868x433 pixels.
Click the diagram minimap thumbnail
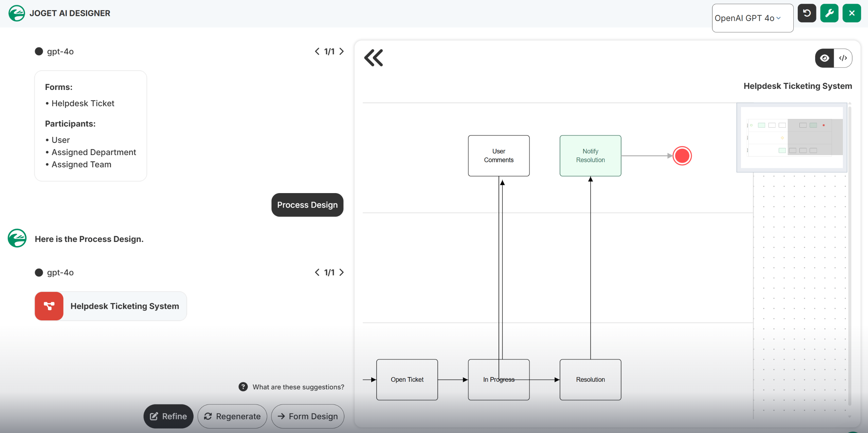click(792, 138)
